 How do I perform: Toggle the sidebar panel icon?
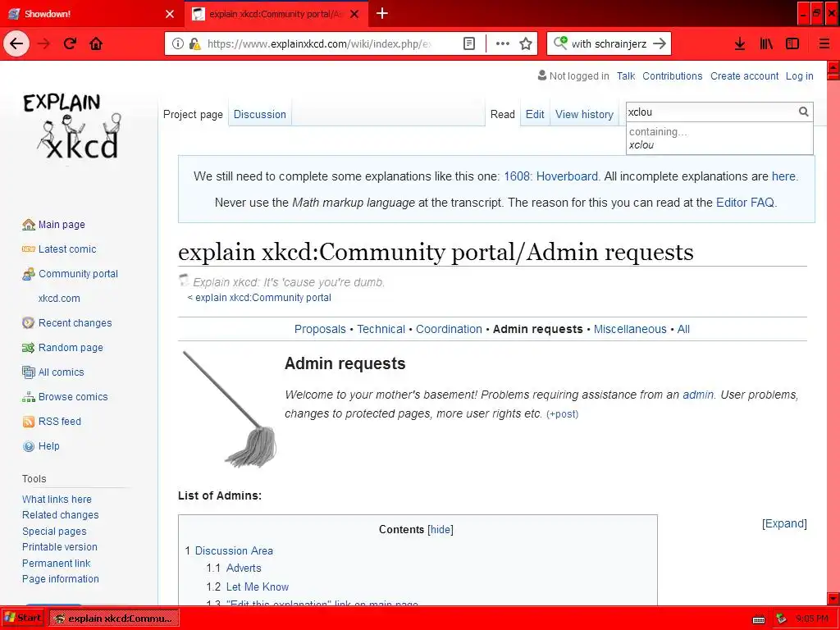[792, 44]
